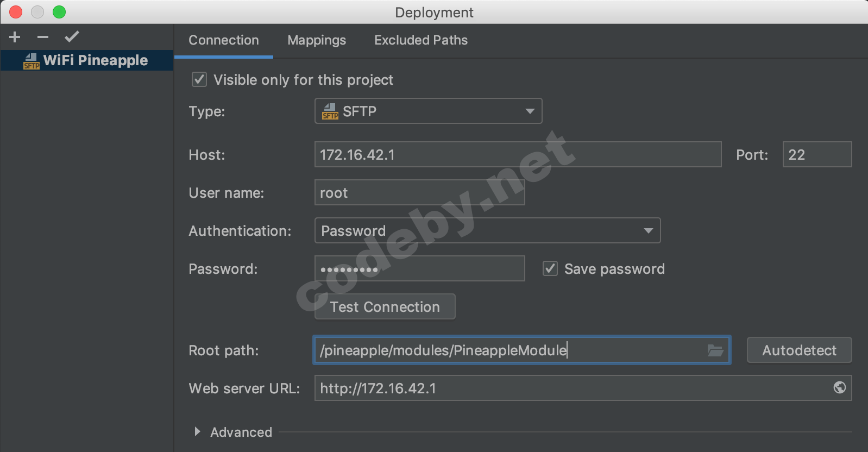868x452 pixels.
Task: Open the Authentication Password dropdown
Action: [x=487, y=230]
